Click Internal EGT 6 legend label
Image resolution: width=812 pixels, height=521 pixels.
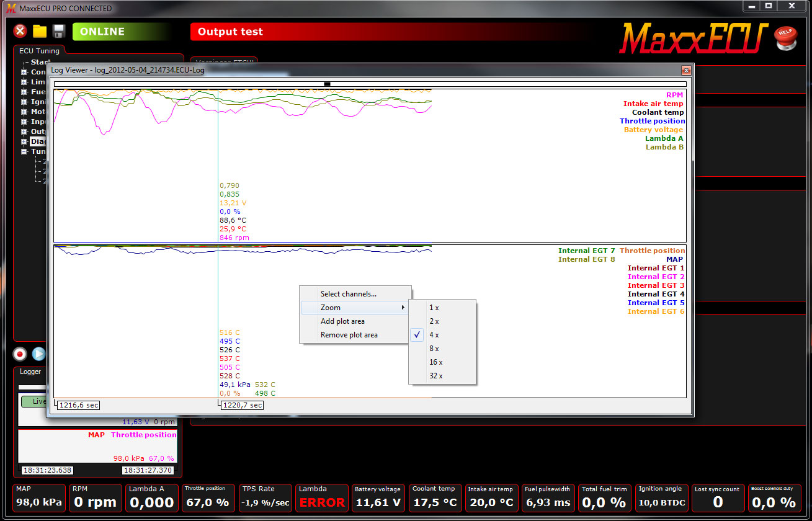click(x=656, y=311)
